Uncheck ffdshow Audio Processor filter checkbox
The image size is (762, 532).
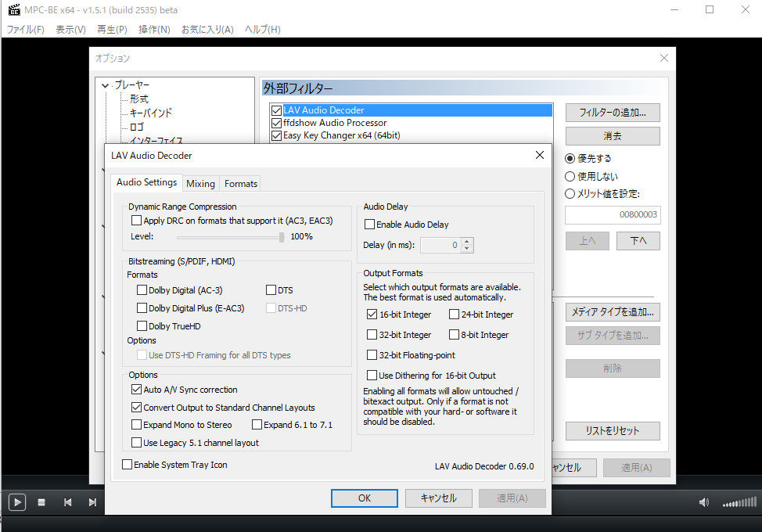click(x=276, y=123)
